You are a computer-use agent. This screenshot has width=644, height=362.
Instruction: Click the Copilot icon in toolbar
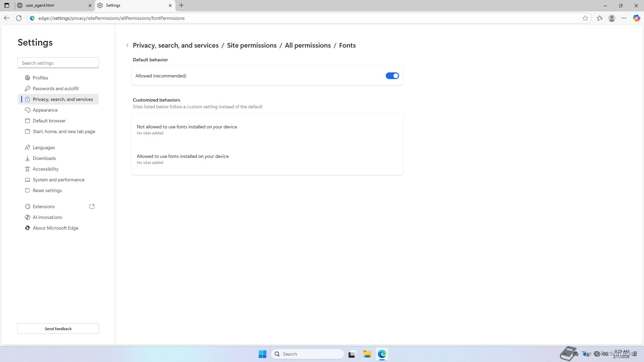coord(636,18)
